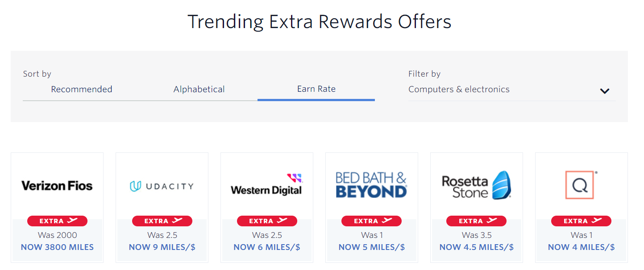Click the EXTRA airplane badge on Verizon Fios

click(x=57, y=221)
